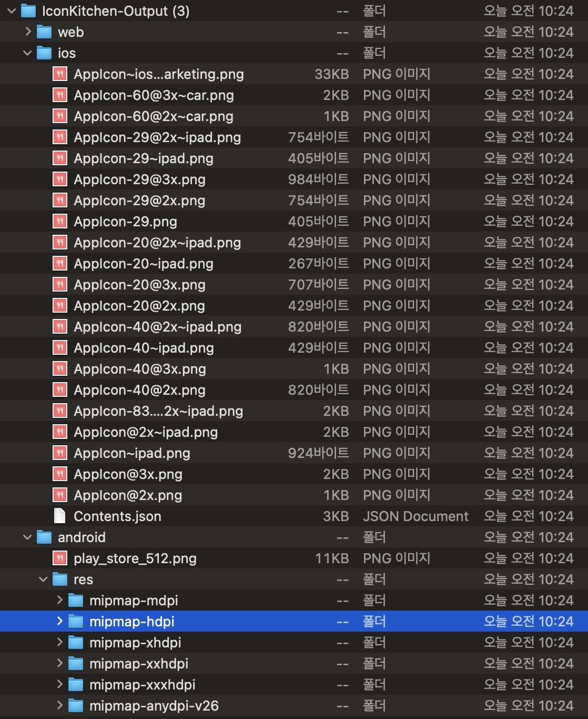Select the AppIcon-29.png file icon
The height and width of the screenshot is (719, 588).
click(60, 222)
